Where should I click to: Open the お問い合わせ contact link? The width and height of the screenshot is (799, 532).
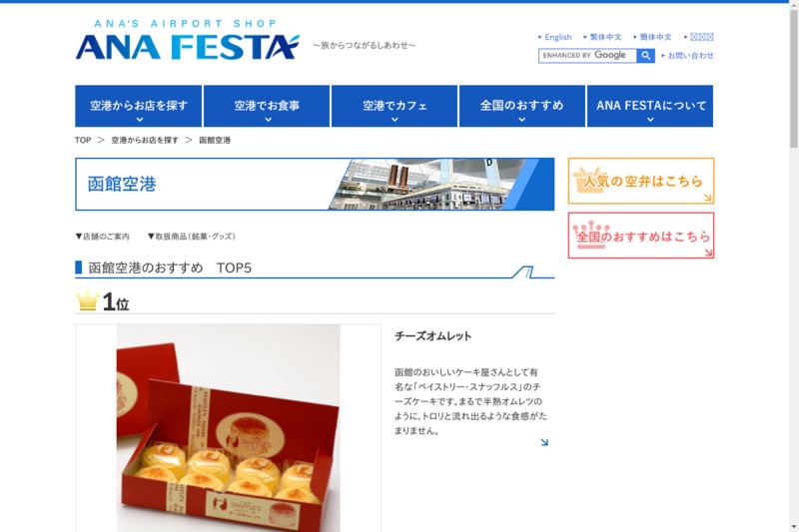pos(688,56)
